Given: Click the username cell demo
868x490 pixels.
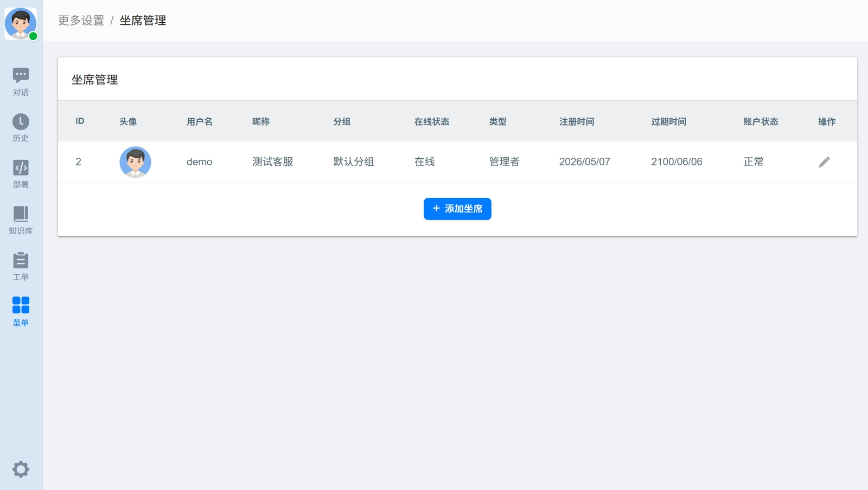Looking at the screenshot, I should click(x=200, y=162).
